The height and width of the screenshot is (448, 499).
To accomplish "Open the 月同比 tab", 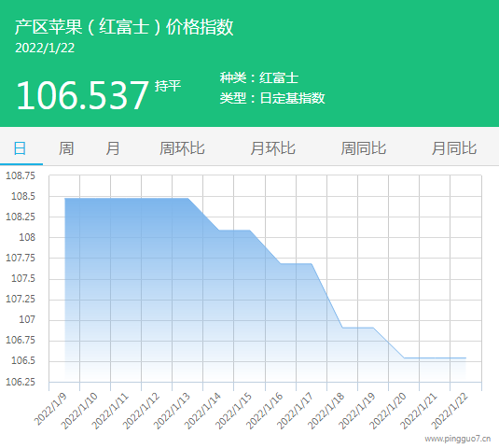I will [454, 148].
